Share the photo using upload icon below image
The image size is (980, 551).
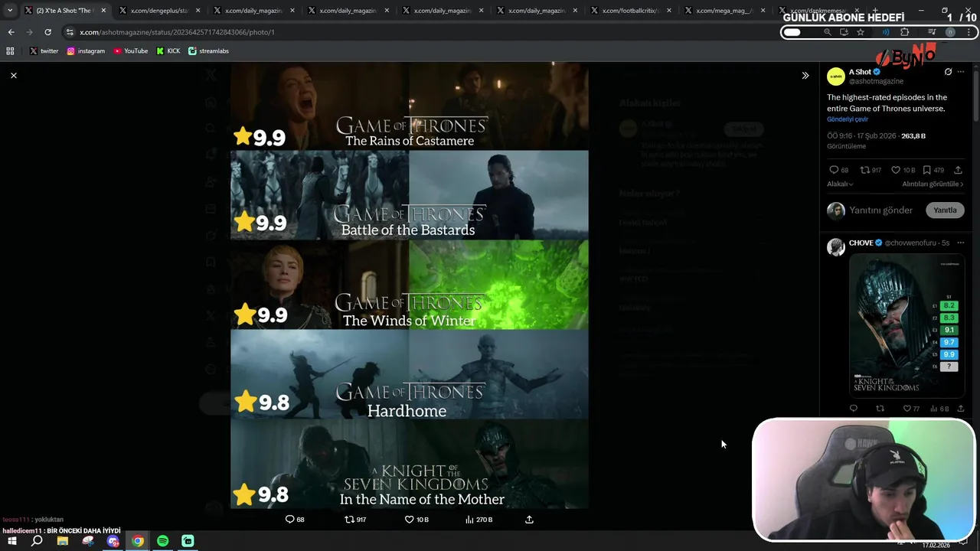[x=529, y=519]
